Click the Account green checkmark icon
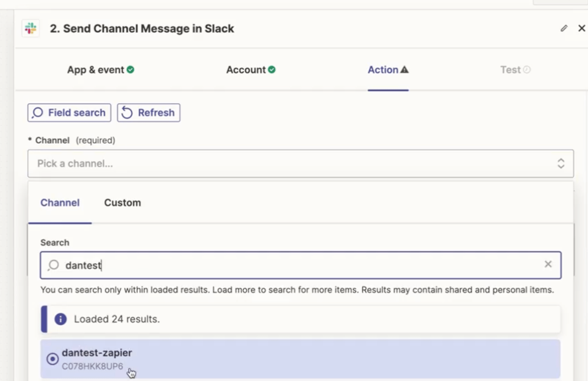588x381 pixels. (272, 70)
